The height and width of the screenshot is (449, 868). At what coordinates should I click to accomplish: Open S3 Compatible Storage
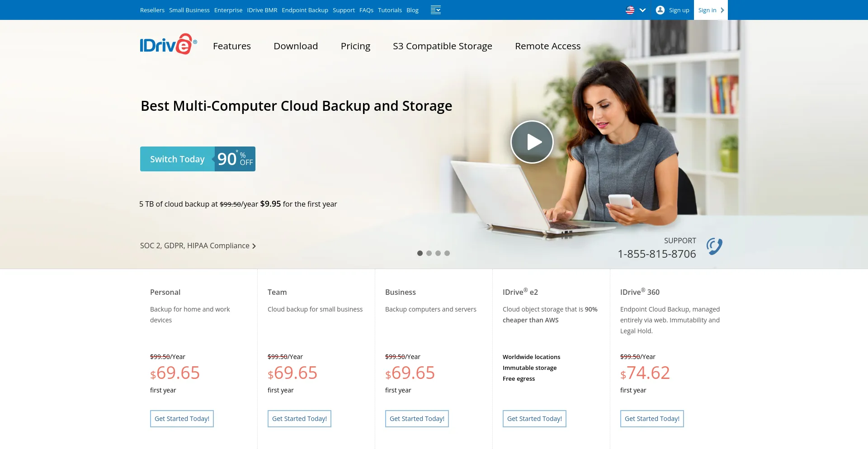click(x=443, y=46)
